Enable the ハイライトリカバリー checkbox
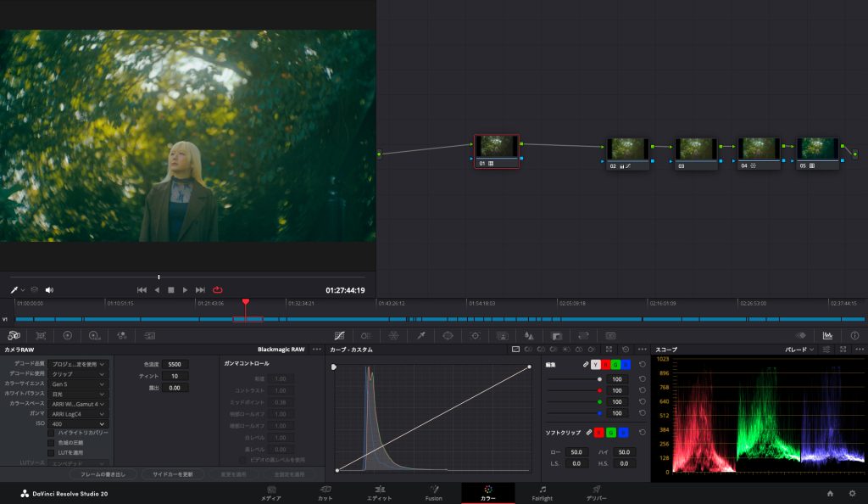The height and width of the screenshot is (504, 868). pyautogui.click(x=51, y=433)
